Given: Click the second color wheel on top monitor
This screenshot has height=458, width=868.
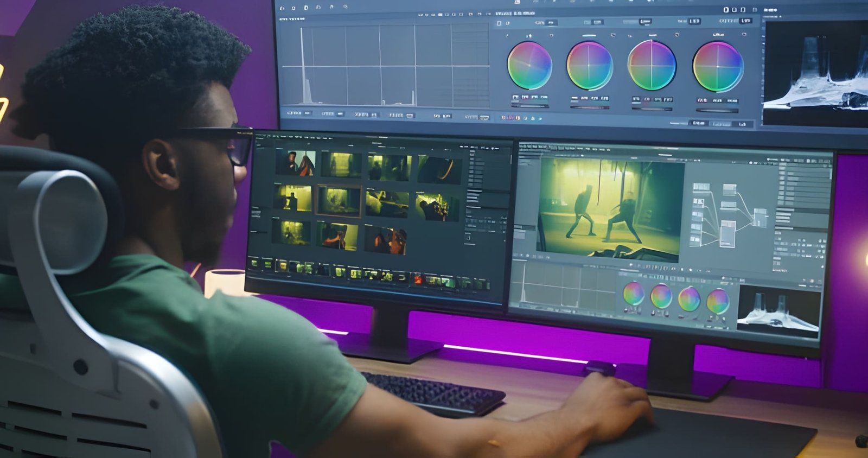Looking at the screenshot, I should click(589, 66).
